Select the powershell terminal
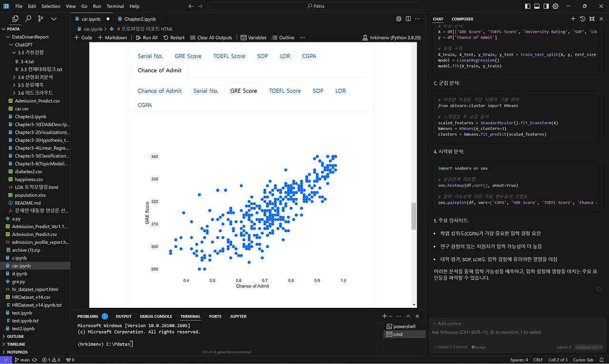609x364 pixels. pyautogui.click(x=404, y=326)
